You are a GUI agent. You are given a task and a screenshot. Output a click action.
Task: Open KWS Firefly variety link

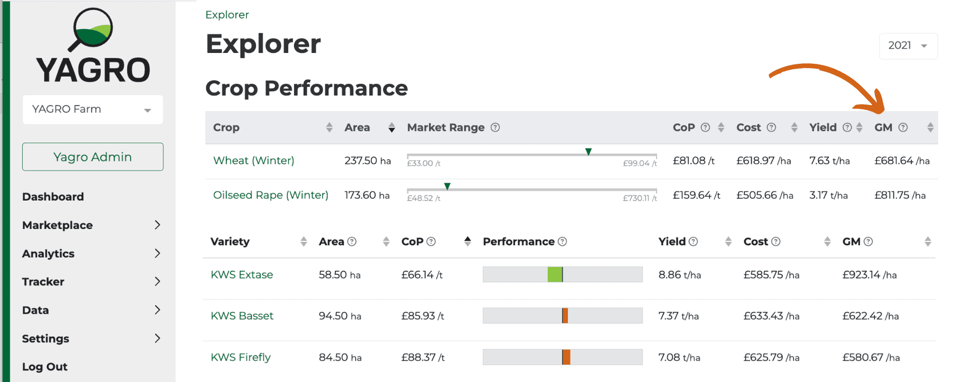(x=241, y=357)
